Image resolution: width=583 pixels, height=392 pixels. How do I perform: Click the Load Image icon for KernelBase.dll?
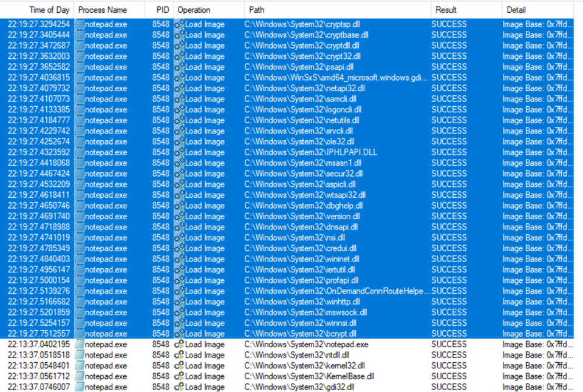pos(179,376)
